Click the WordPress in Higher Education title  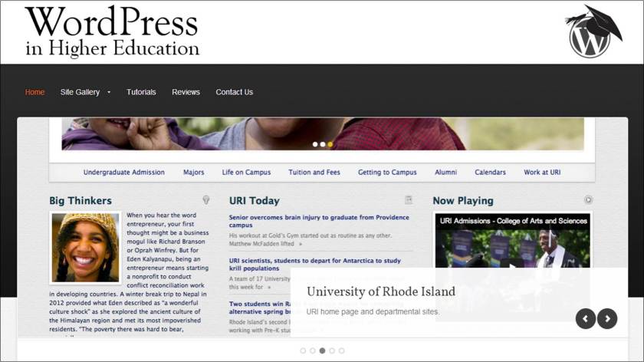pyautogui.click(x=112, y=31)
